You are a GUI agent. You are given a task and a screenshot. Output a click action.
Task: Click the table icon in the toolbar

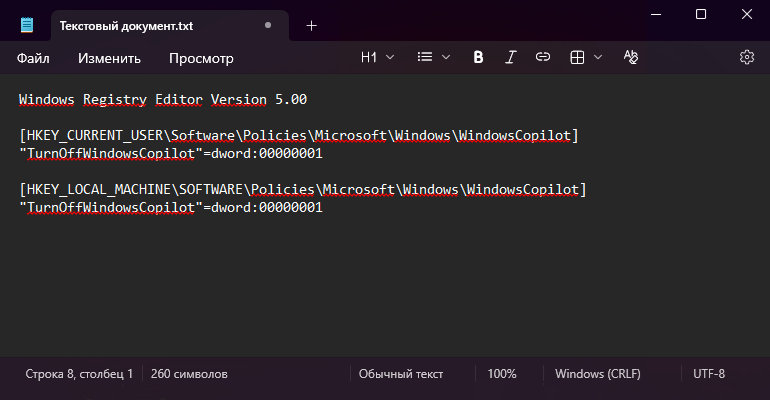click(x=577, y=58)
